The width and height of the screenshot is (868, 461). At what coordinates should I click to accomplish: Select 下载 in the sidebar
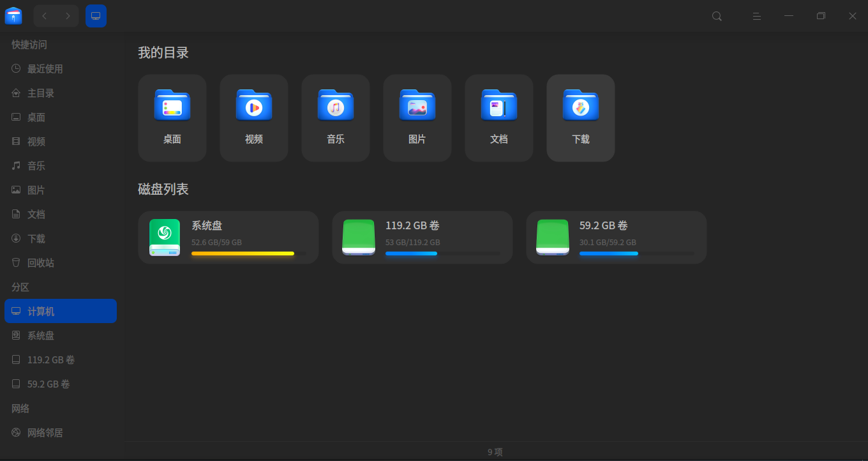[61, 239]
